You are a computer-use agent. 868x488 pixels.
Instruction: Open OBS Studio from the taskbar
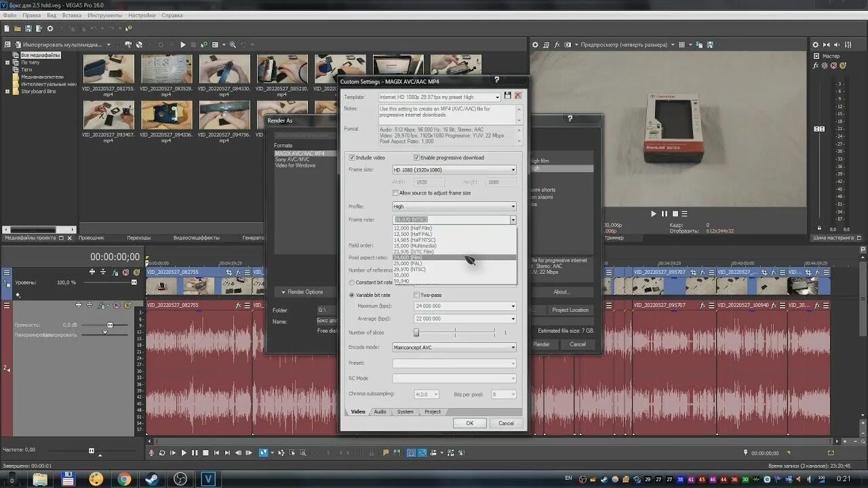180,479
